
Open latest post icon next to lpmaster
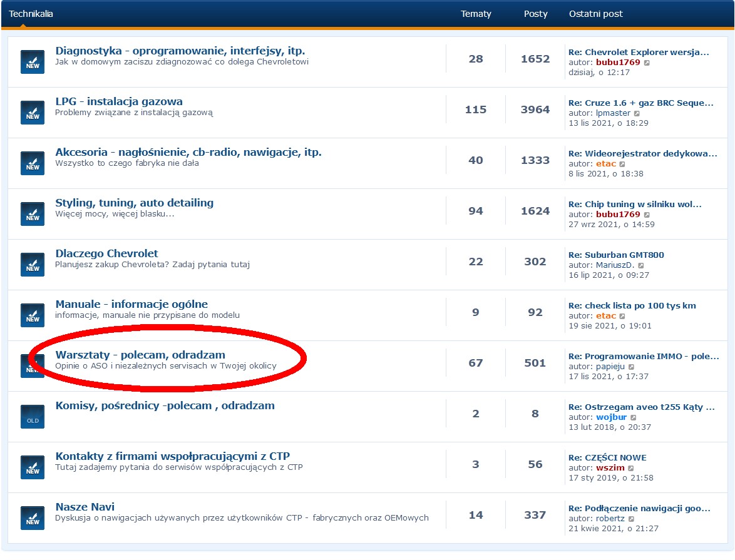tap(637, 114)
